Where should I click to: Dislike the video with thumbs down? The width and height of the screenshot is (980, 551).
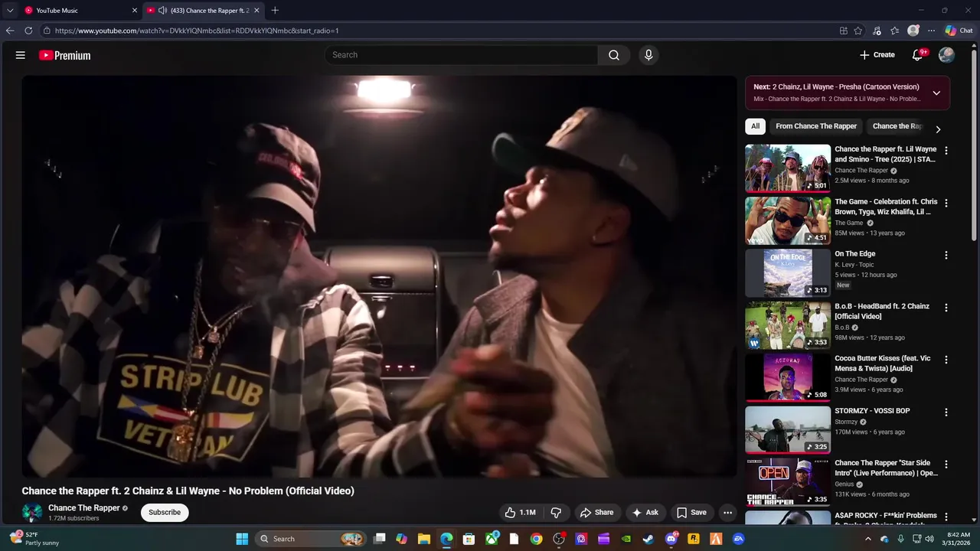point(557,513)
